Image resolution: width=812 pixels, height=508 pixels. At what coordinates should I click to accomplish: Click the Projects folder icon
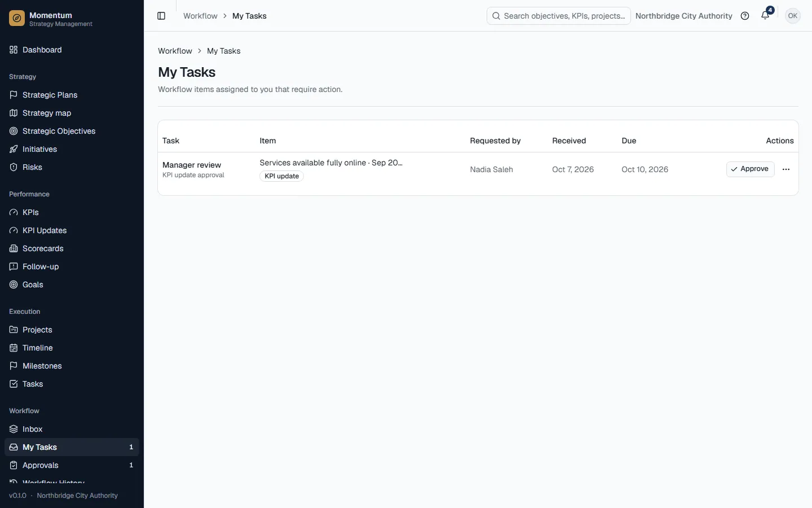[x=14, y=330]
